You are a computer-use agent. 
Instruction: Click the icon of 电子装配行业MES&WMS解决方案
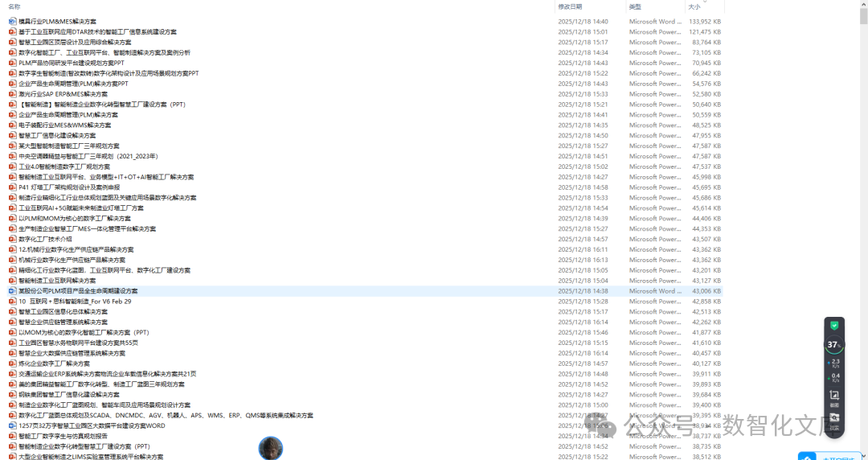pos(13,125)
